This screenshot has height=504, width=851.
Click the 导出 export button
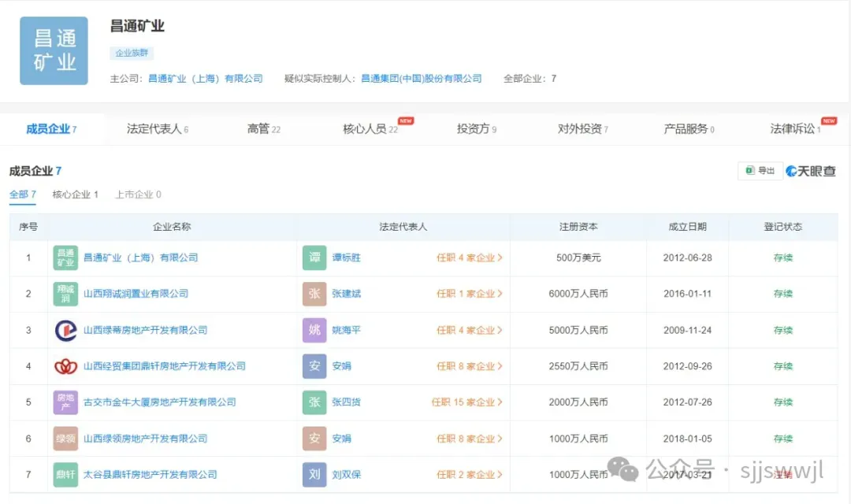click(760, 170)
